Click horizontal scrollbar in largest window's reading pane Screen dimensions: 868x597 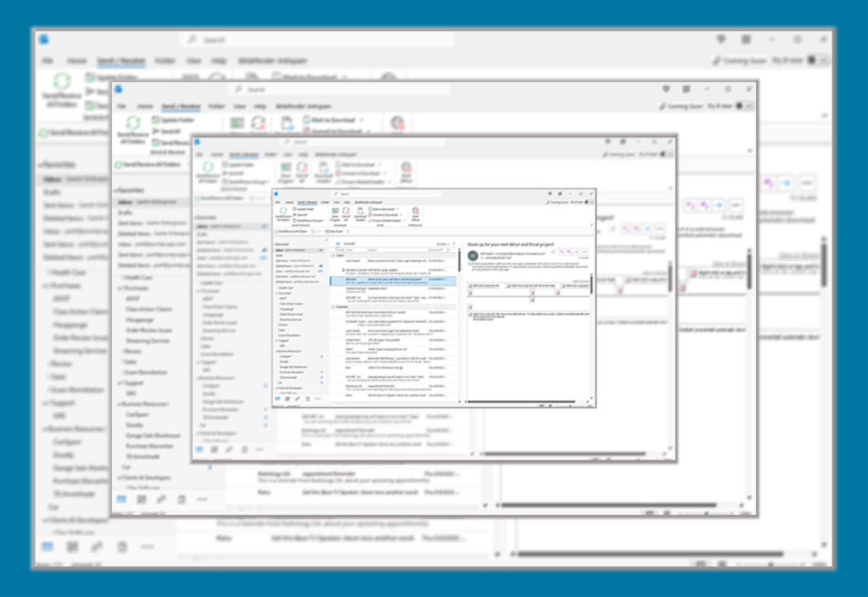click(652, 554)
